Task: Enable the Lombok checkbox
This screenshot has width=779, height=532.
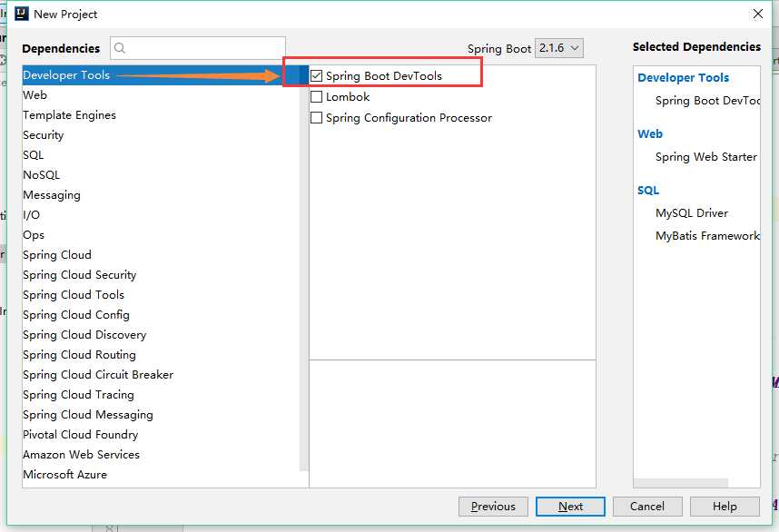Action: click(317, 97)
